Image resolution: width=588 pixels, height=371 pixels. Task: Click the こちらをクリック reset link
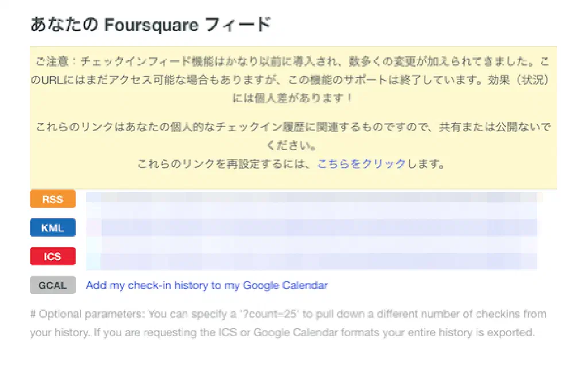(361, 164)
